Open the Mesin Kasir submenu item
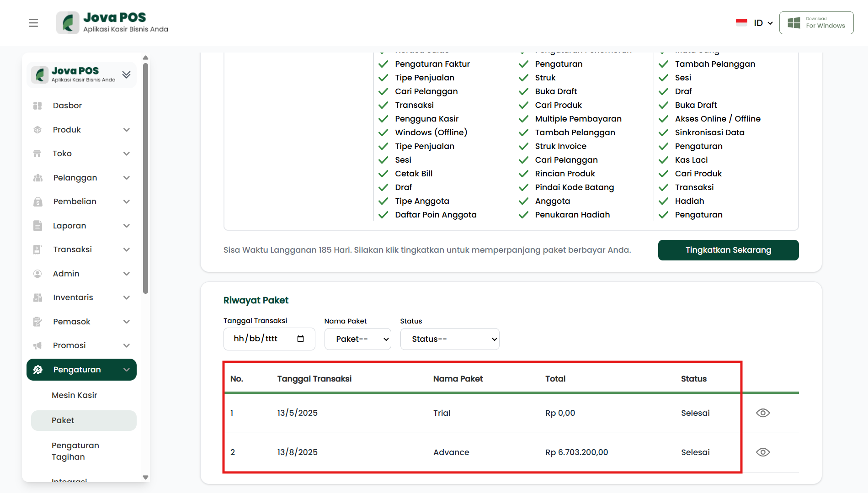The width and height of the screenshot is (868, 493). tap(75, 395)
